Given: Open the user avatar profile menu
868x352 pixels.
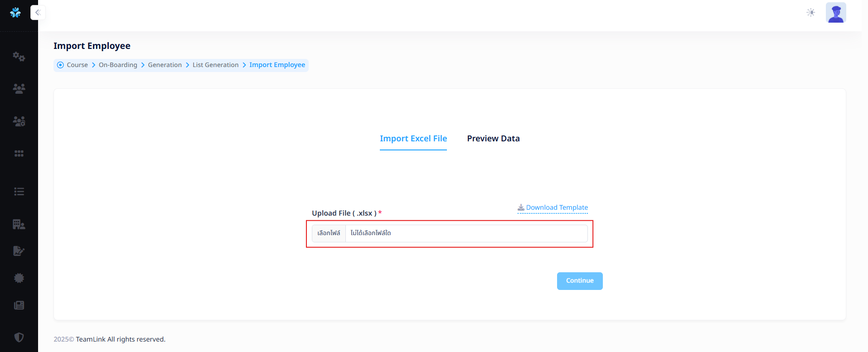Looking at the screenshot, I should click(x=836, y=13).
